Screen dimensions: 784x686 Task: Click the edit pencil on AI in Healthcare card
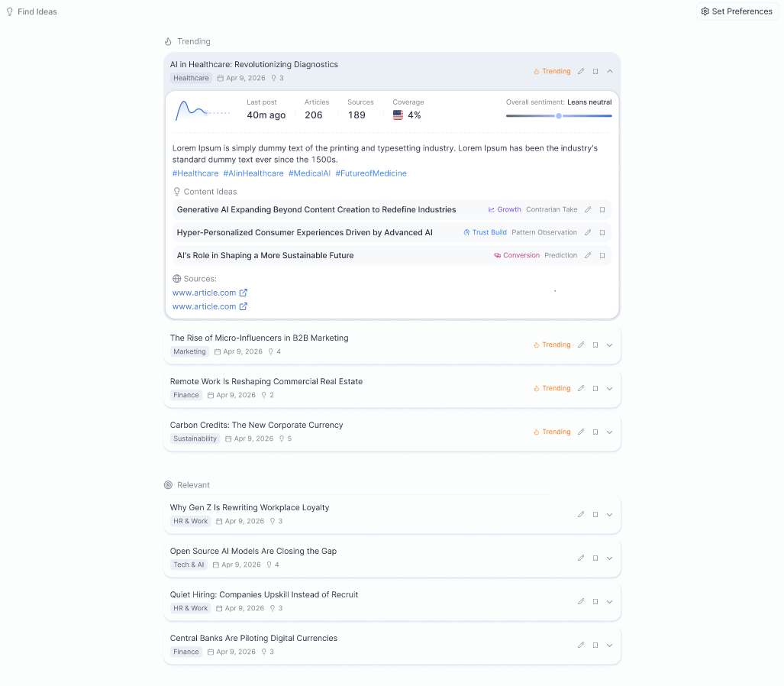(580, 71)
